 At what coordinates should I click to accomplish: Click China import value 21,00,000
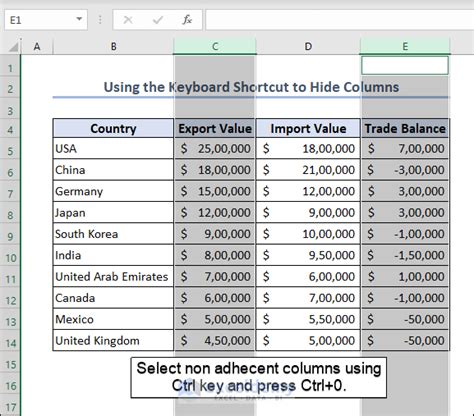pos(308,170)
